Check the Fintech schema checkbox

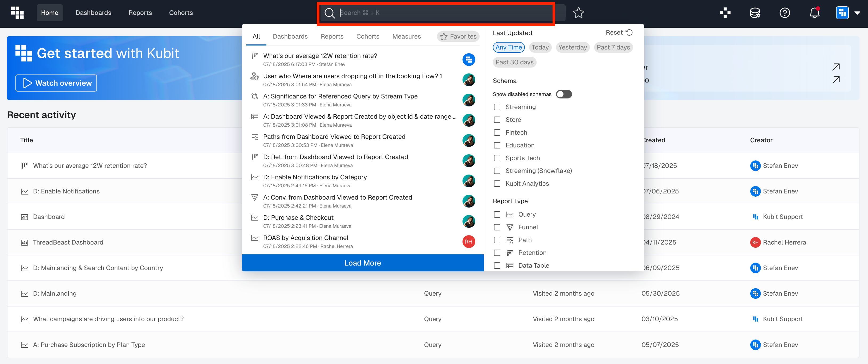(x=497, y=133)
